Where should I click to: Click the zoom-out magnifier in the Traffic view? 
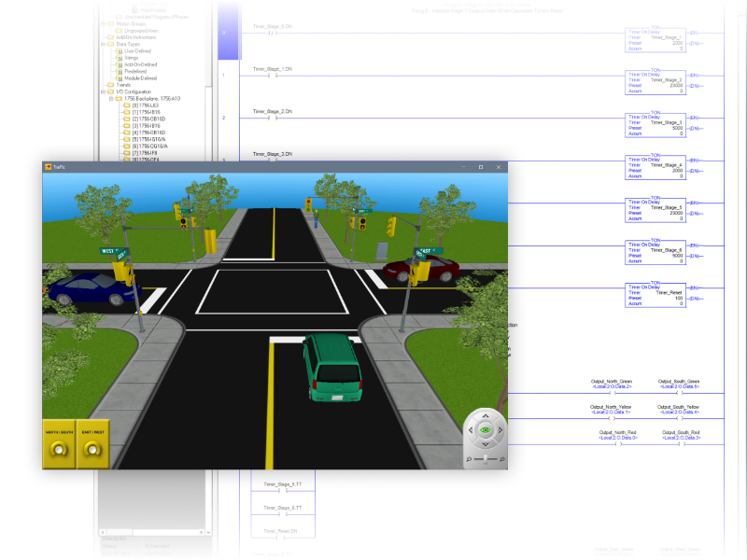tap(469, 459)
